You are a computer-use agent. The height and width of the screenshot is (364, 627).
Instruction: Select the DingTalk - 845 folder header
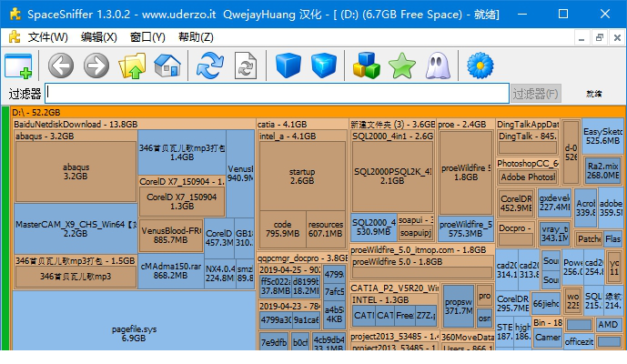[x=528, y=136]
